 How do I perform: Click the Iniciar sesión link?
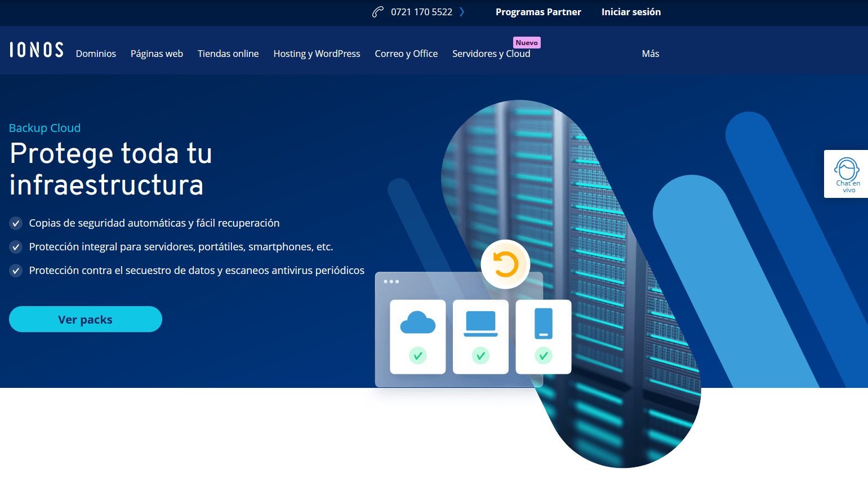pos(631,12)
